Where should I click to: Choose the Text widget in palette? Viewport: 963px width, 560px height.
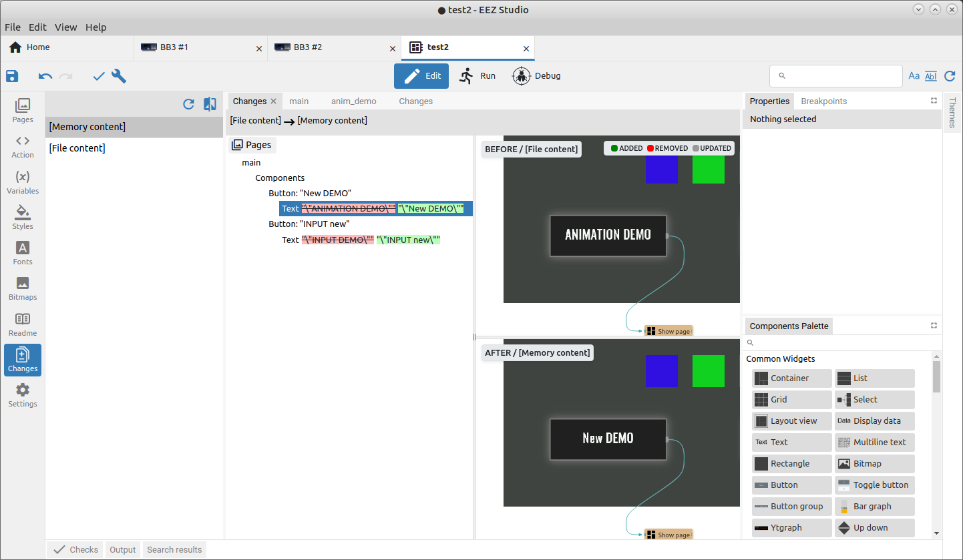pyautogui.click(x=792, y=443)
